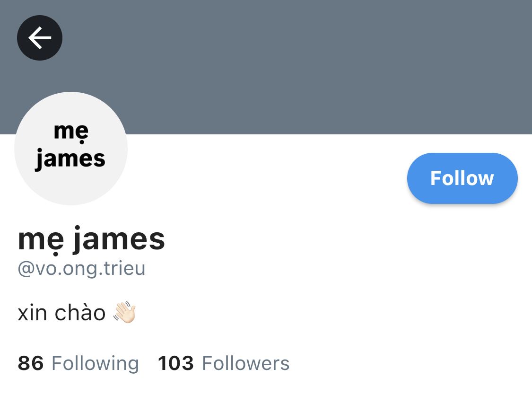The width and height of the screenshot is (532, 396).
Task: Click 'mẹ' text inside the avatar circle
Action: [71, 132]
